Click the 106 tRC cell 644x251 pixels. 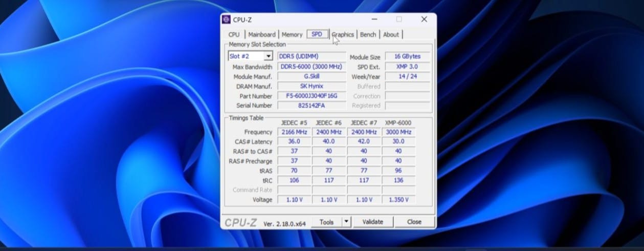click(x=294, y=180)
